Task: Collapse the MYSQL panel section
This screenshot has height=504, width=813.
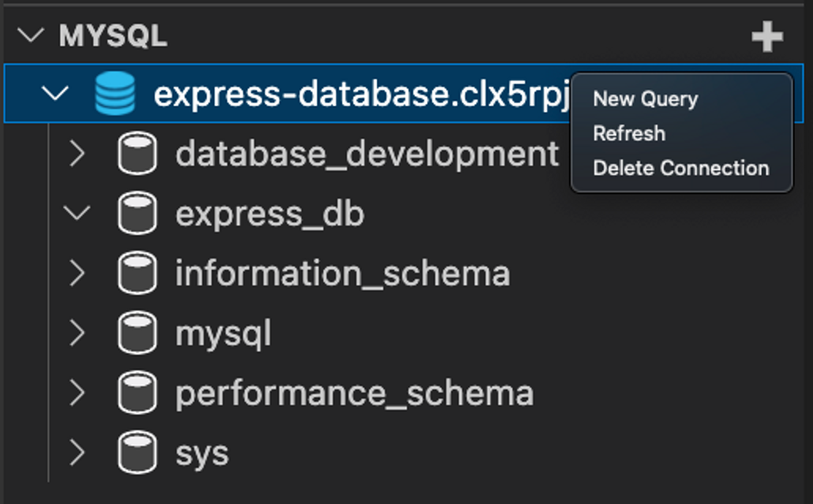Action: point(32,35)
